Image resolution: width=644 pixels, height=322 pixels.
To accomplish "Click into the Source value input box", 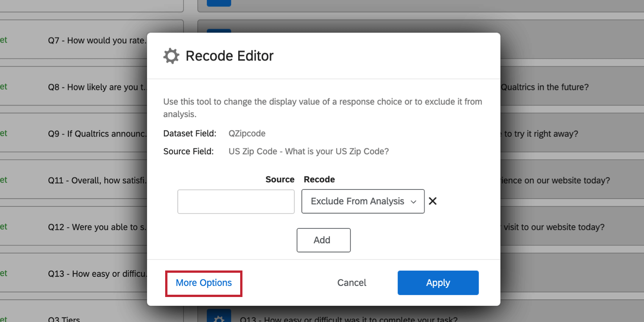I will [x=236, y=202].
